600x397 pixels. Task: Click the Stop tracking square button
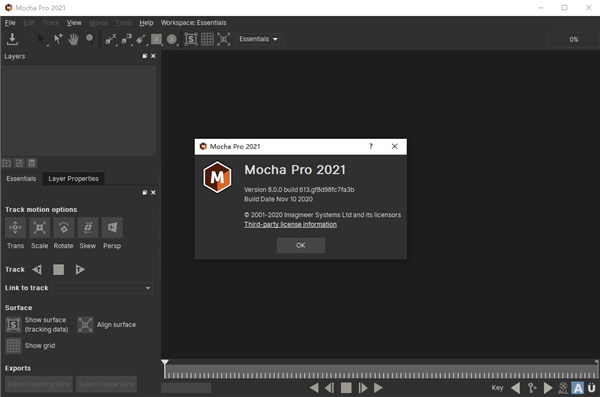pos(59,270)
